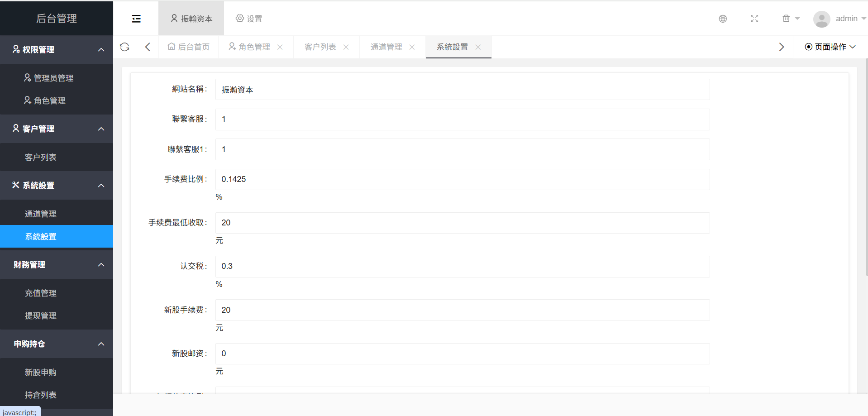Open 充值管理 in the sidebar
The height and width of the screenshot is (416, 868).
57,293
